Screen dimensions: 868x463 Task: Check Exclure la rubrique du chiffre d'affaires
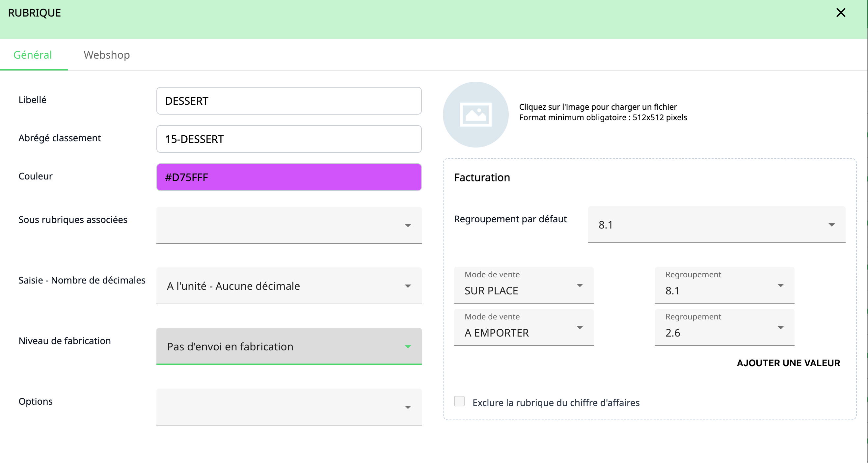click(x=459, y=401)
